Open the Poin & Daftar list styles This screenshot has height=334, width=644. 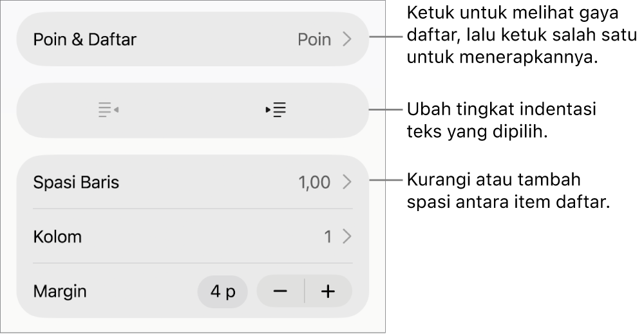[193, 39]
